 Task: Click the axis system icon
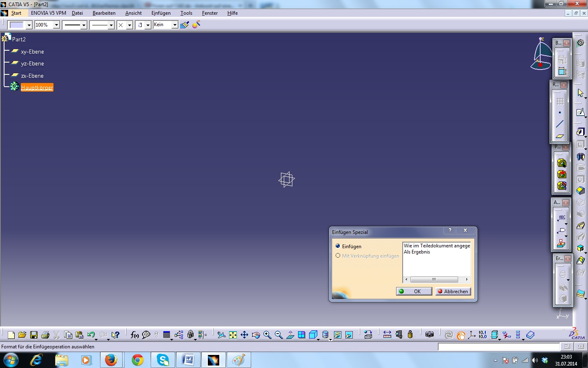pyautogui.click(x=472, y=335)
